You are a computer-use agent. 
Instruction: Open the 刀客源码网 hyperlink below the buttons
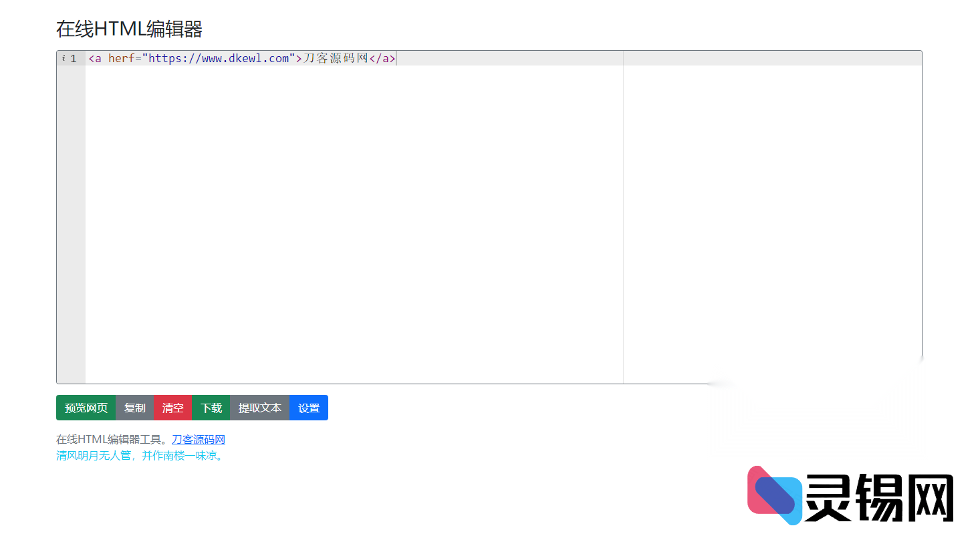[199, 439]
